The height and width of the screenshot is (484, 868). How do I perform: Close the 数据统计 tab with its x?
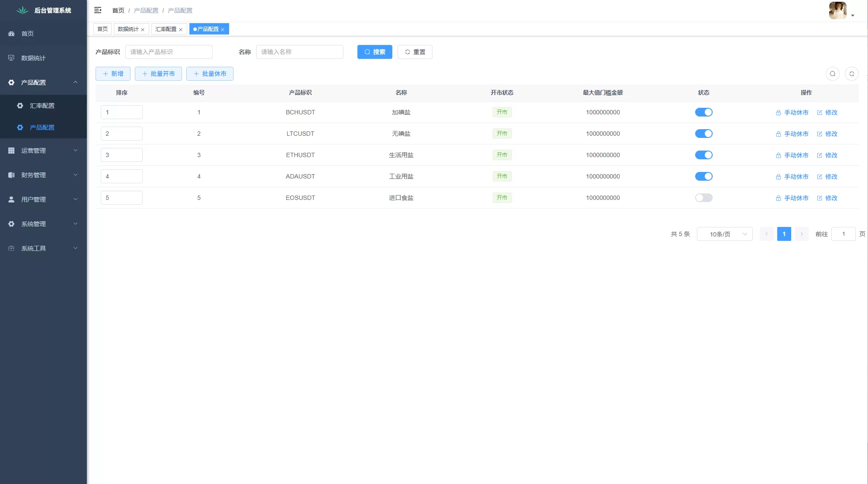point(143,30)
